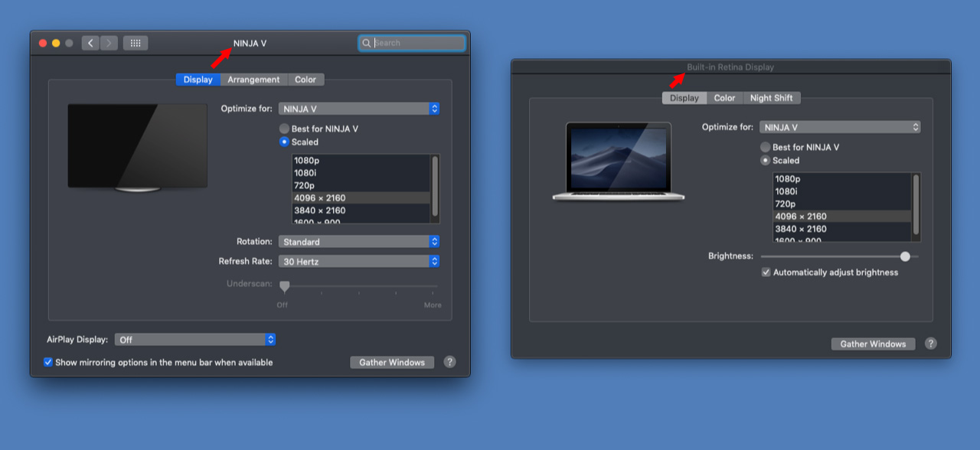Click Gather Windows in Built-in Retina window
This screenshot has height=450, width=980.
tap(873, 344)
